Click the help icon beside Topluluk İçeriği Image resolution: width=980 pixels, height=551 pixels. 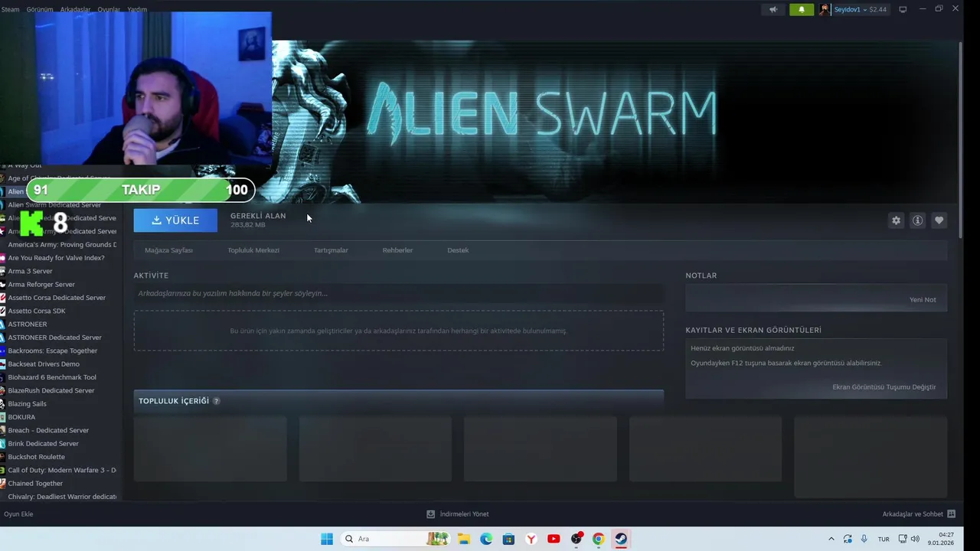216,401
